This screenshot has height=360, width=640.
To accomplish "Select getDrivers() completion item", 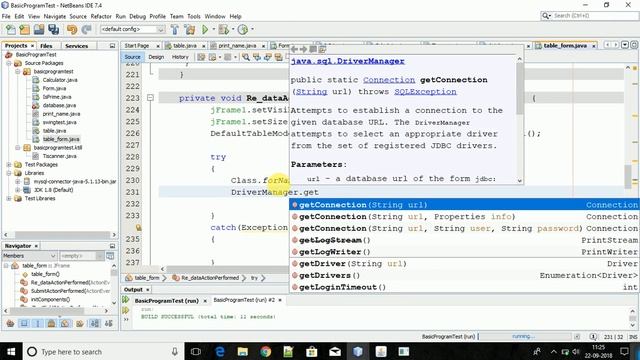I will pos(464,276).
